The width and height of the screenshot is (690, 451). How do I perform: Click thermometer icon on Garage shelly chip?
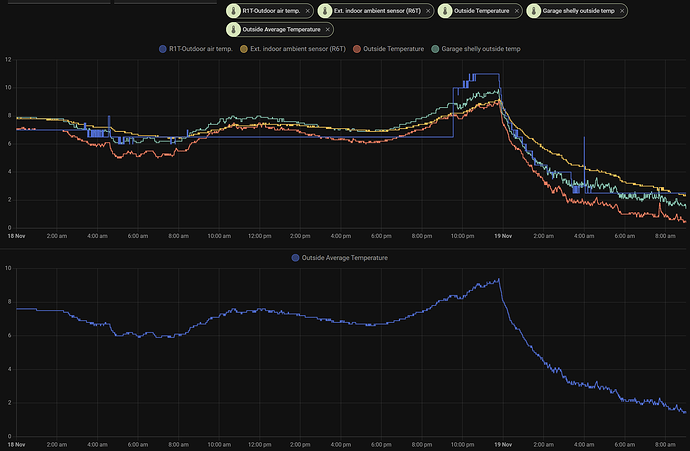pyautogui.click(x=535, y=10)
